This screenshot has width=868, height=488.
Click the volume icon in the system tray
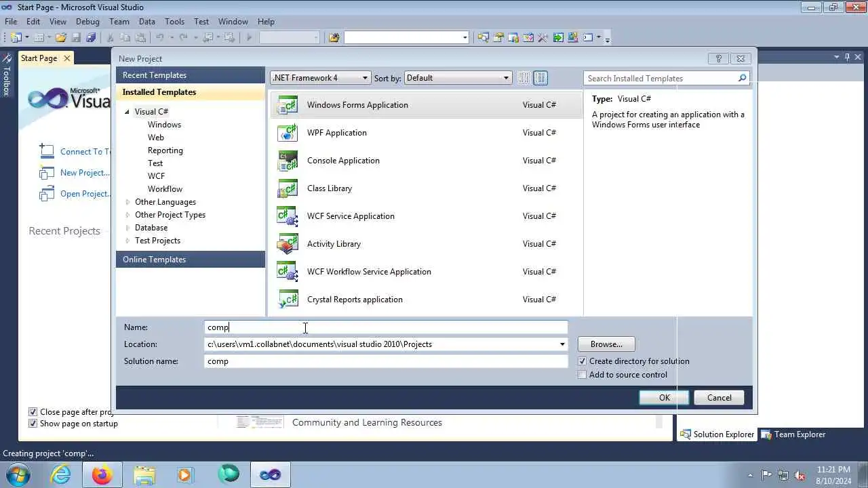[800, 475]
